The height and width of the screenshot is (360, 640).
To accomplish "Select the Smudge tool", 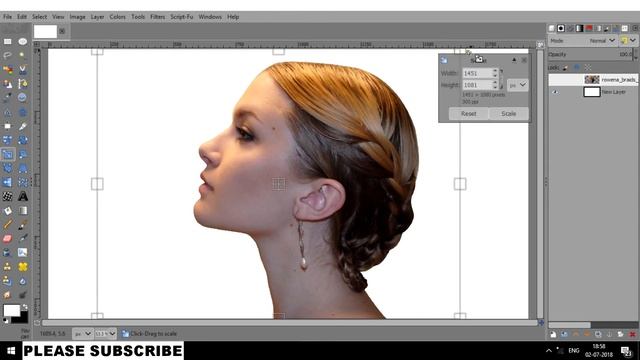I will (7, 295).
